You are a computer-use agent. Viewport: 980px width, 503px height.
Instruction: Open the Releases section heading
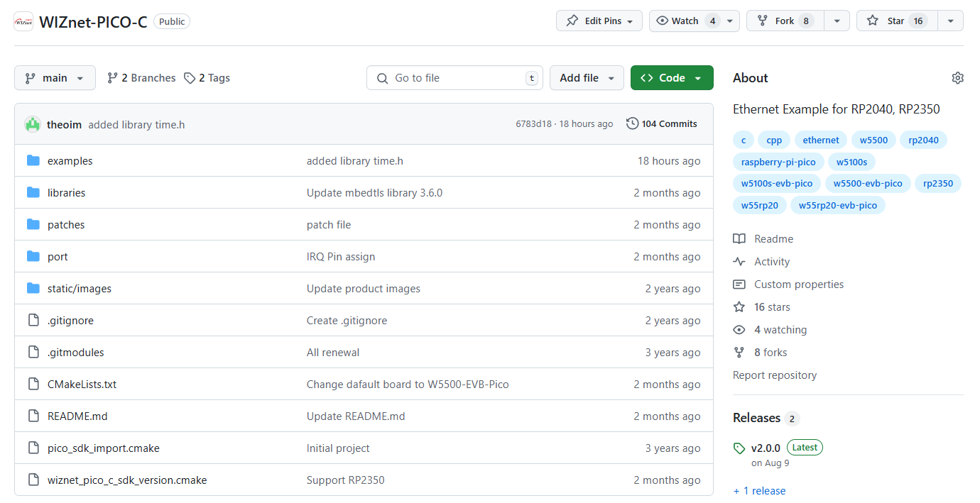pyautogui.click(x=756, y=418)
